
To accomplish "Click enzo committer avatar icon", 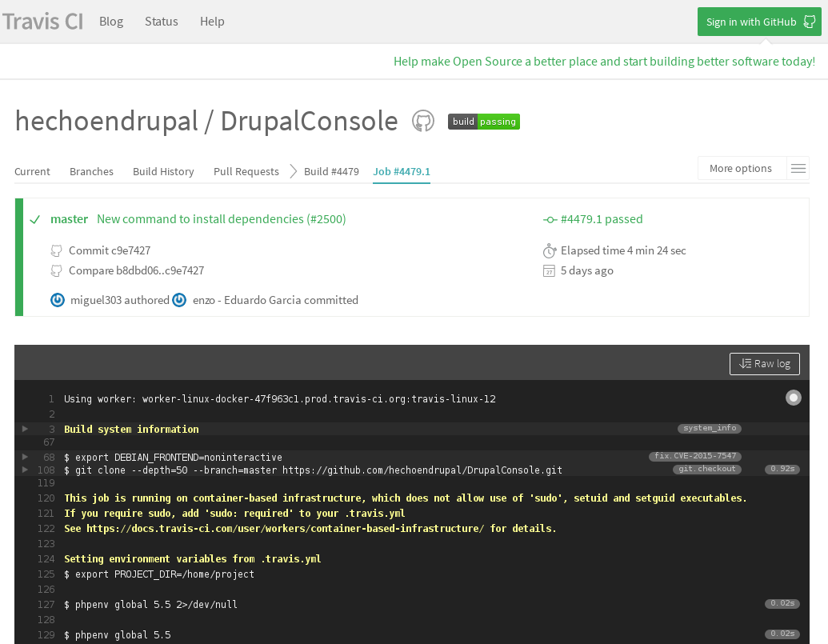I will click(x=179, y=300).
